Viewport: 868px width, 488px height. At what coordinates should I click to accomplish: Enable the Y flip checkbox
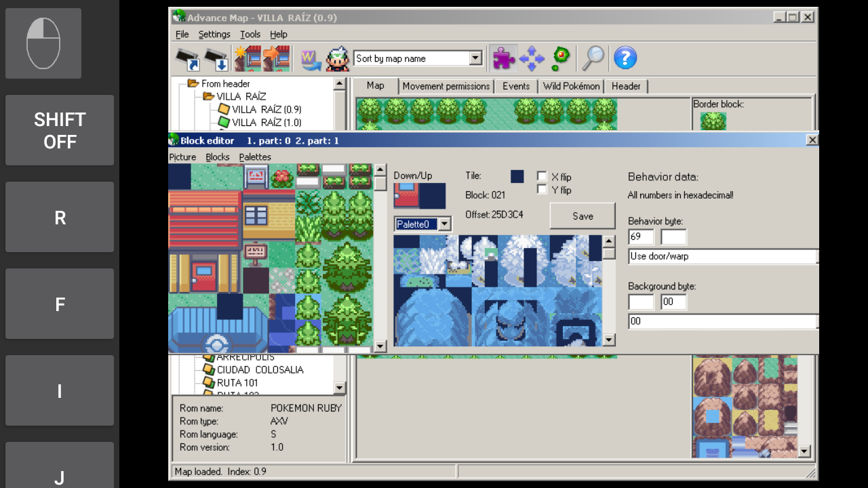coord(541,189)
